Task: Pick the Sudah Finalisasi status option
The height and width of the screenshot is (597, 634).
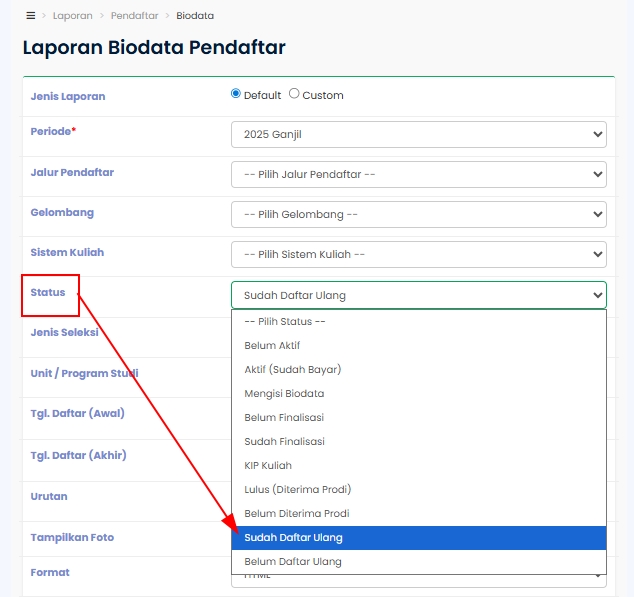Action: click(x=284, y=441)
